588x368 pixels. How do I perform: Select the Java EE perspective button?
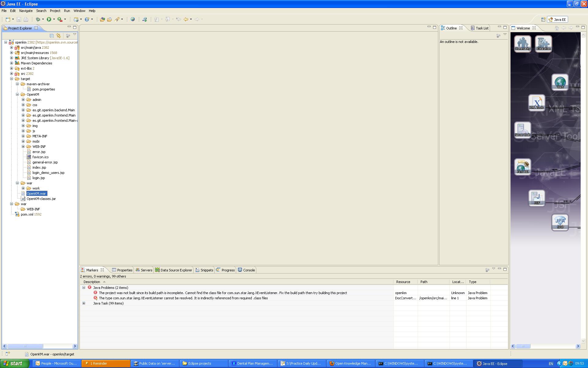coord(557,20)
